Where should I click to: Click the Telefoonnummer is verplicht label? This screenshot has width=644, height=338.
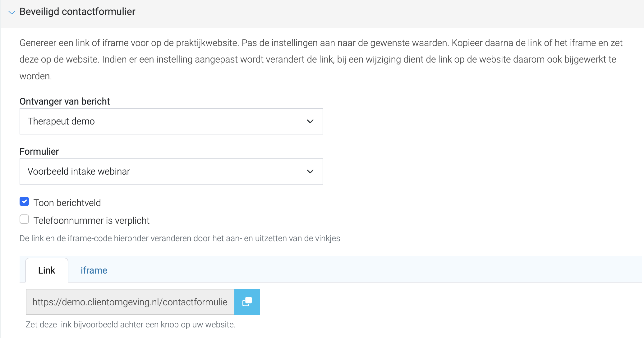(x=91, y=220)
